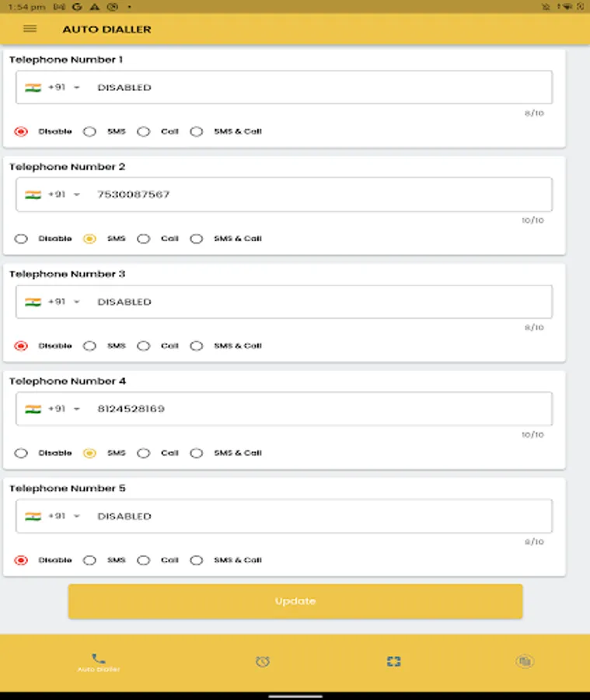Open the AUTO DIALLER title bar

coord(106,29)
